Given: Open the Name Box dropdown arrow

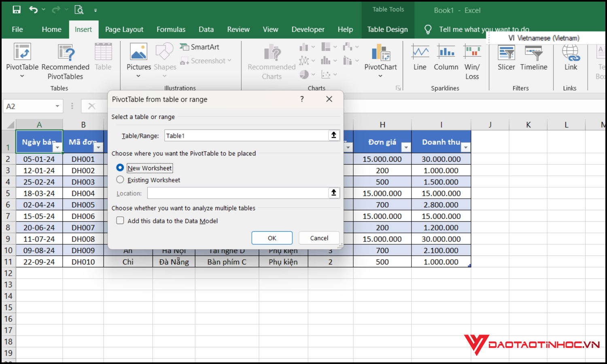Looking at the screenshot, I should pyautogui.click(x=57, y=106).
